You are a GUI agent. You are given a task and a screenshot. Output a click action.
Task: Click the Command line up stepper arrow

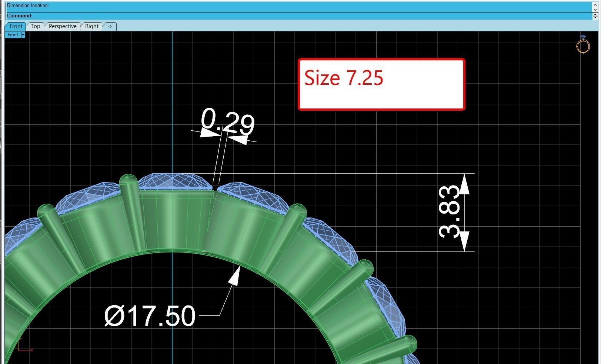[x=595, y=14]
